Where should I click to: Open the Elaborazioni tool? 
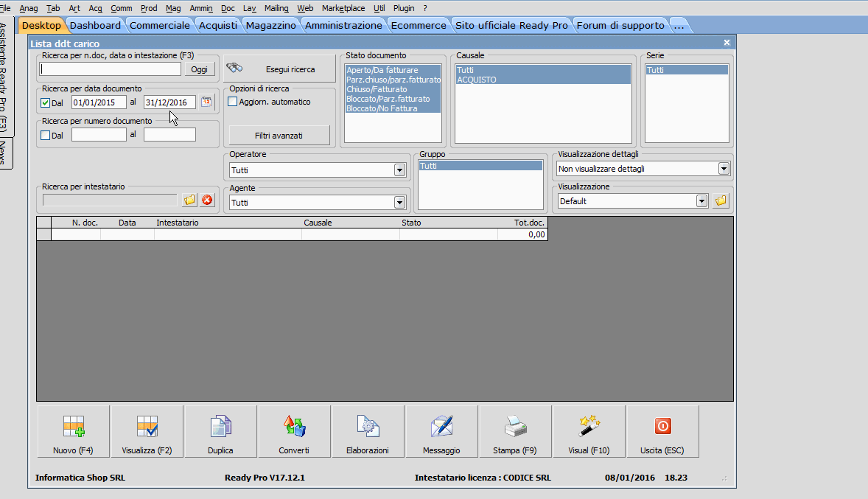click(368, 431)
